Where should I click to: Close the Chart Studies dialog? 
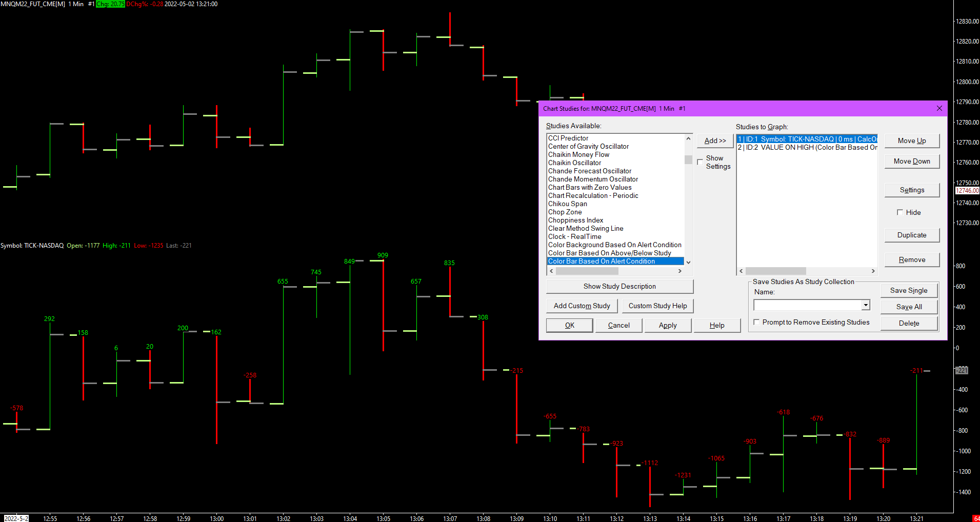(939, 108)
